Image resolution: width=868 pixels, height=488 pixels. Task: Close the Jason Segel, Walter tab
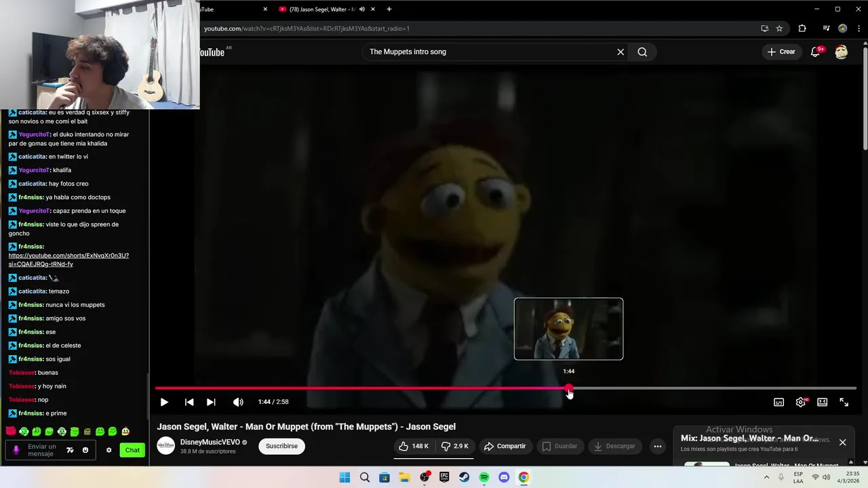[x=373, y=9]
